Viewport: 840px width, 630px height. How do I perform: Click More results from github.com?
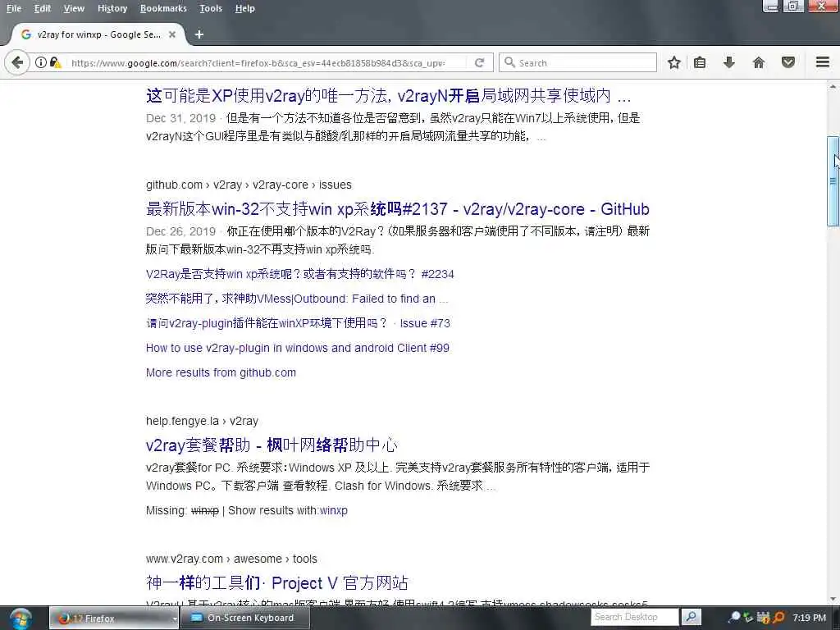tap(221, 372)
